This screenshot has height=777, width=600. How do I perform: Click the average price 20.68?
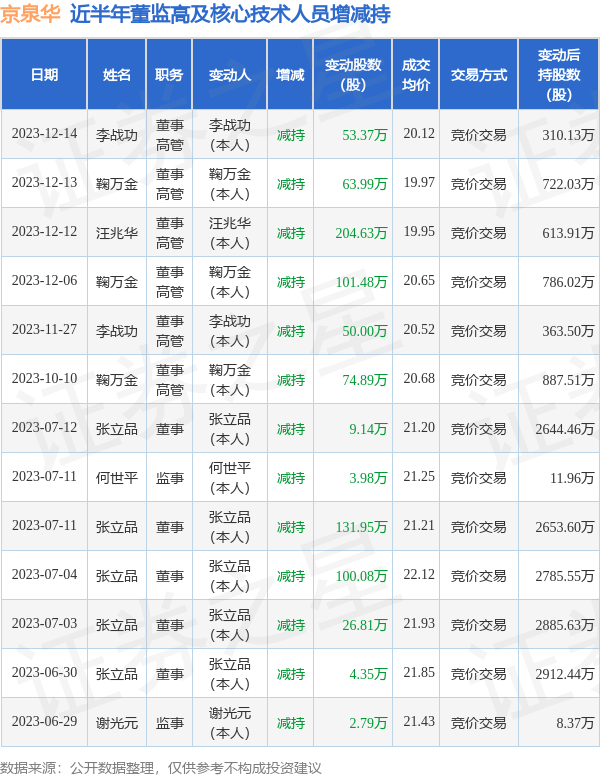[x=419, y=379]
